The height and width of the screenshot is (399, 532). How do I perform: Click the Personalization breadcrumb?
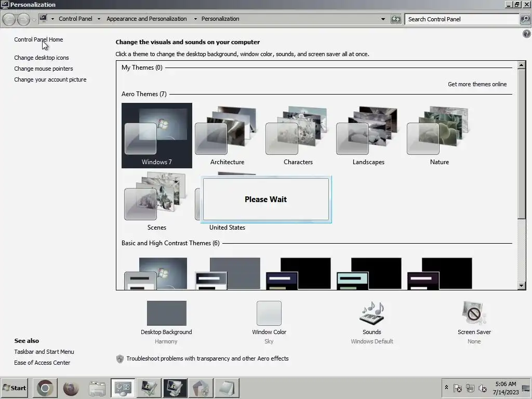pos(220,19)
